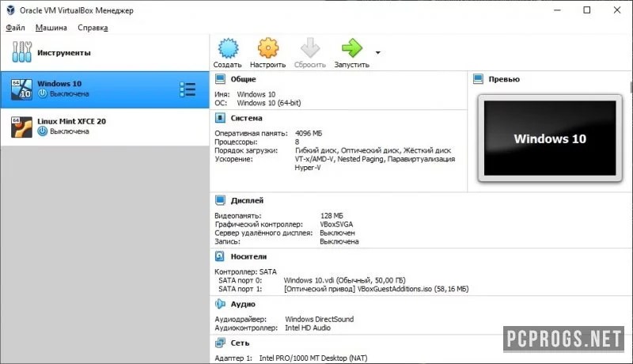Click the Создать (Create) toolbar icon

click(x=228, y=48)
